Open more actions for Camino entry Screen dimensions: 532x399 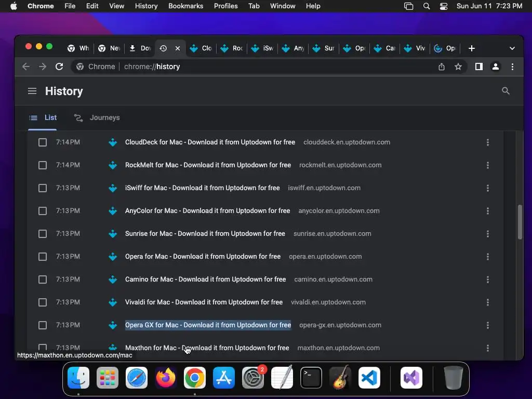pyautogui.click(x=487, y=279)
